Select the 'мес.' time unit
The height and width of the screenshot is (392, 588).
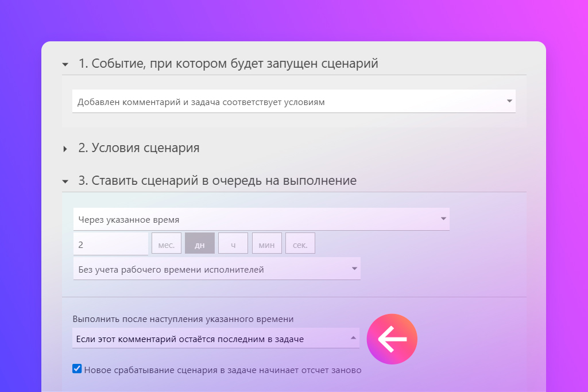167,243
